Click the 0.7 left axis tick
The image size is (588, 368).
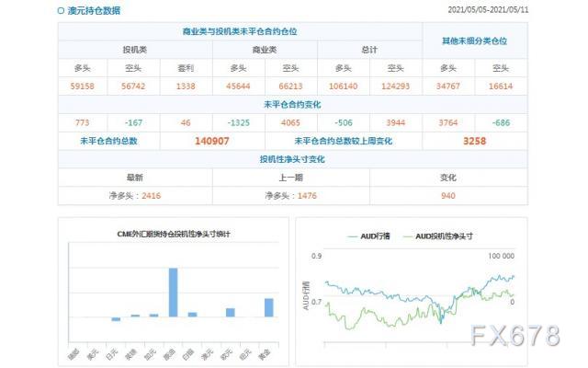[x=316, y=302]
